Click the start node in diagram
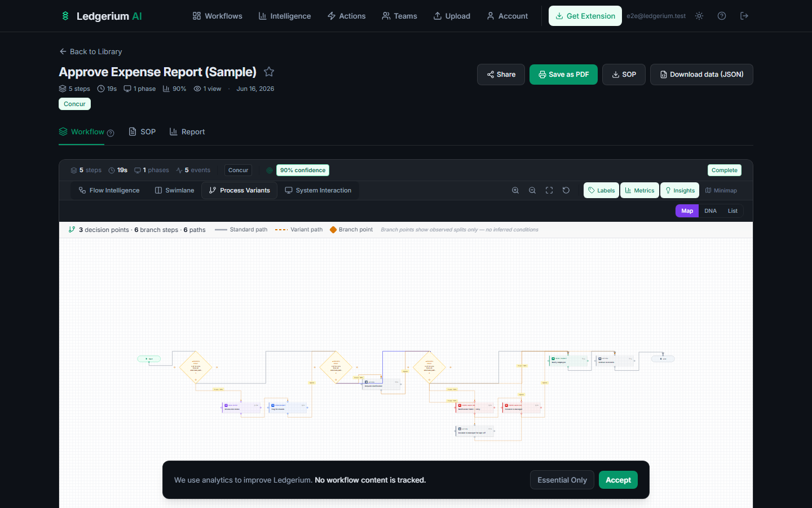 (x=149, y=358)
